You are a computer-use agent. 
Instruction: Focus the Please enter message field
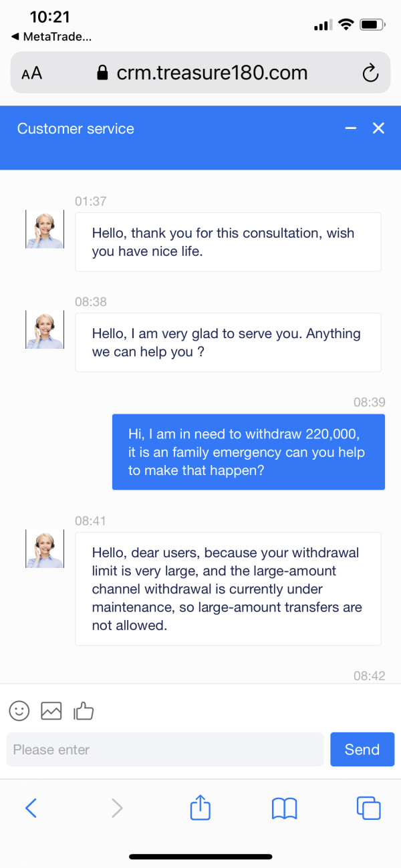(x=165, y=750)
